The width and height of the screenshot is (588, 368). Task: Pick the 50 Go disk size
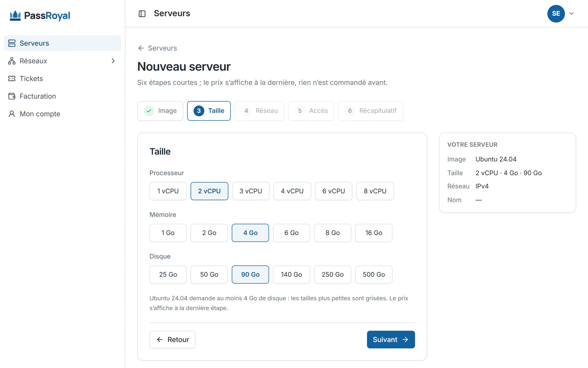coord(209,275)
